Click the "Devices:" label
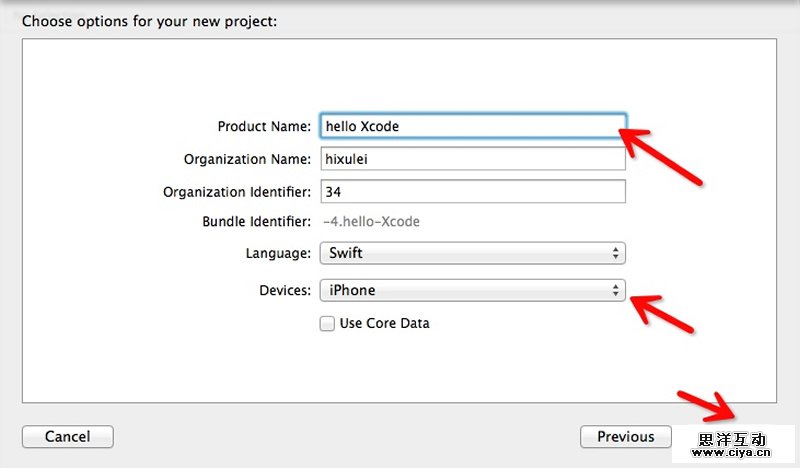Image resolution: width=800 pixels, height=468 pixels. [x=284, y=291]
